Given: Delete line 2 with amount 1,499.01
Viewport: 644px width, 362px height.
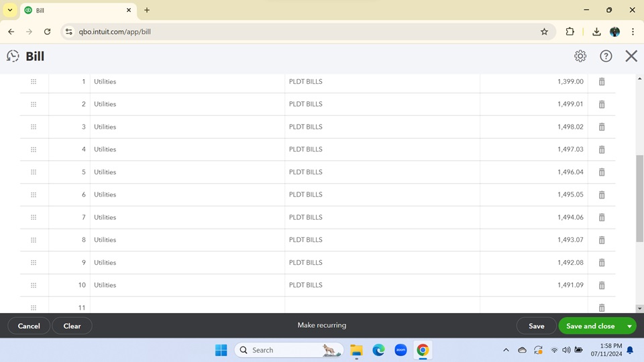Looking at the screenshot, I should click(x=602, y=105).
